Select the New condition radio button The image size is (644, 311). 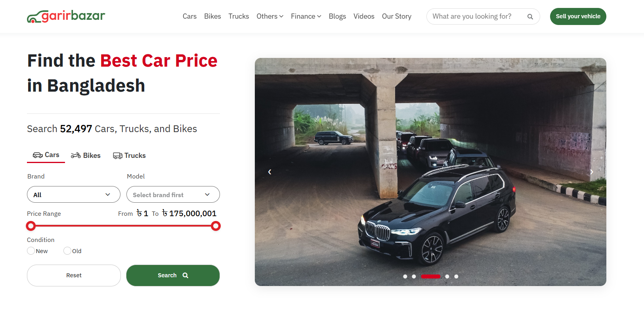point(31,251)
